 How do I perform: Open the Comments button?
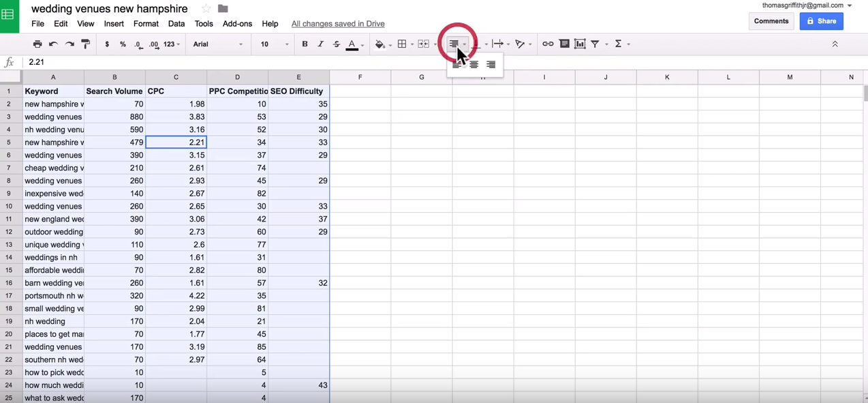pos(771,21)
